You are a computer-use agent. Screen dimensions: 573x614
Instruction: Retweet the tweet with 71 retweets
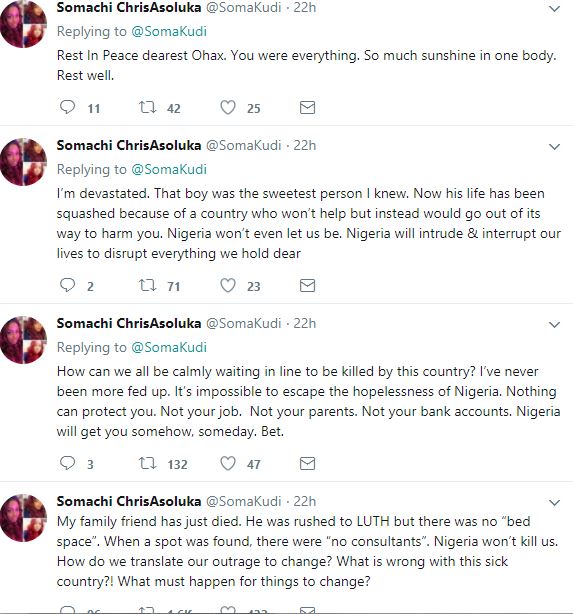click(148, 285)
